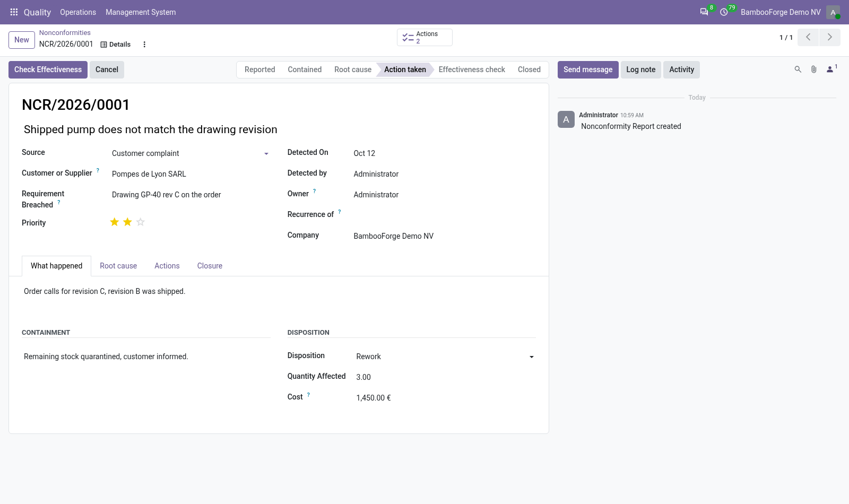Open the Actions 2 smart button

(424, 37)
